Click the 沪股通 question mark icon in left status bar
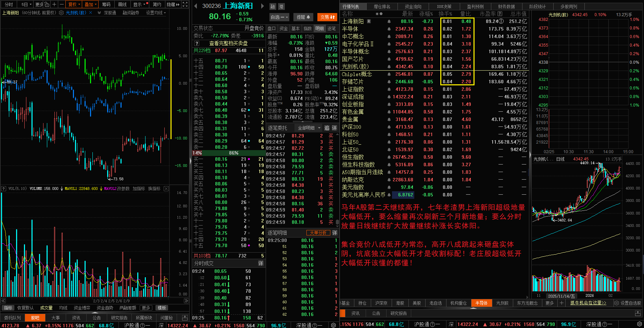The width and height of the screenshot is (644, 328). [x=142, y=325]
